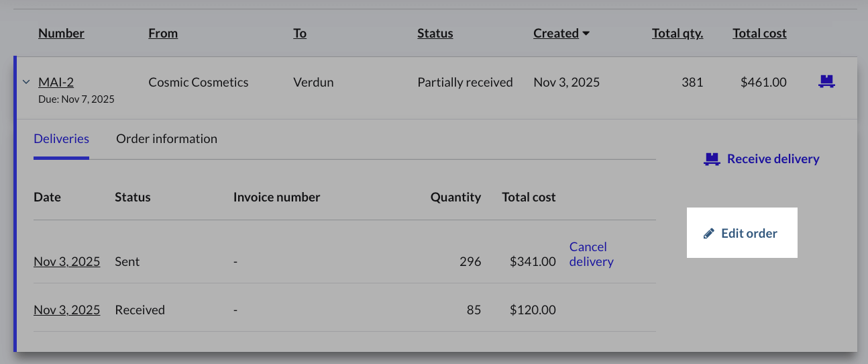Open the Sent delivery dated Nov 3, 2025
Image resolution: width=868 pixels, height=364 pixels.
[66, 262]
